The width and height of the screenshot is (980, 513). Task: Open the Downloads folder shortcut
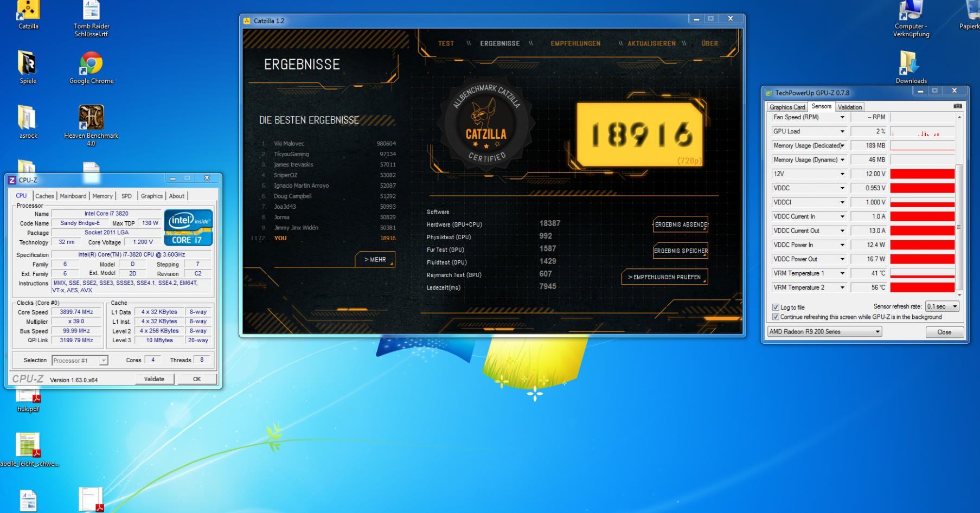click(x=911, y=68)
